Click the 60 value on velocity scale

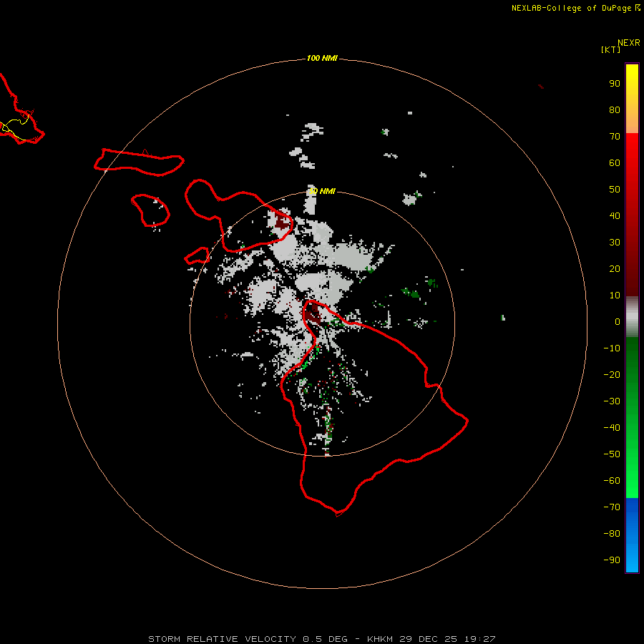tap(615, 162)
